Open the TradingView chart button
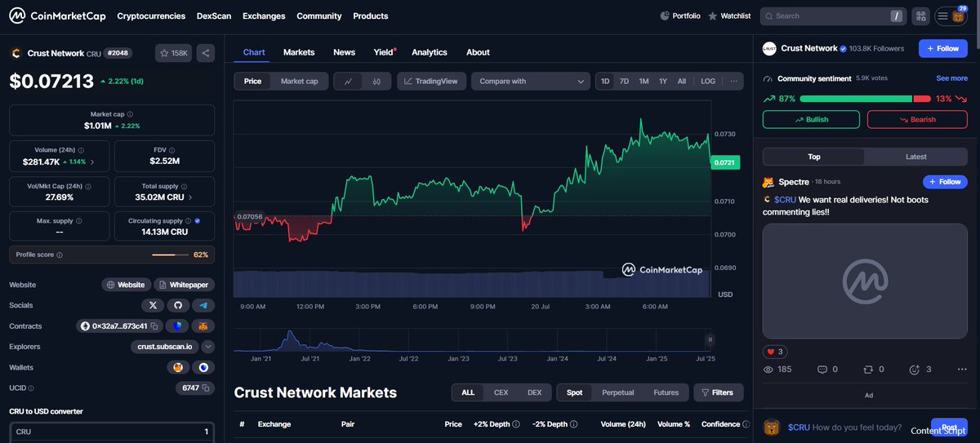 coord(433,82)
